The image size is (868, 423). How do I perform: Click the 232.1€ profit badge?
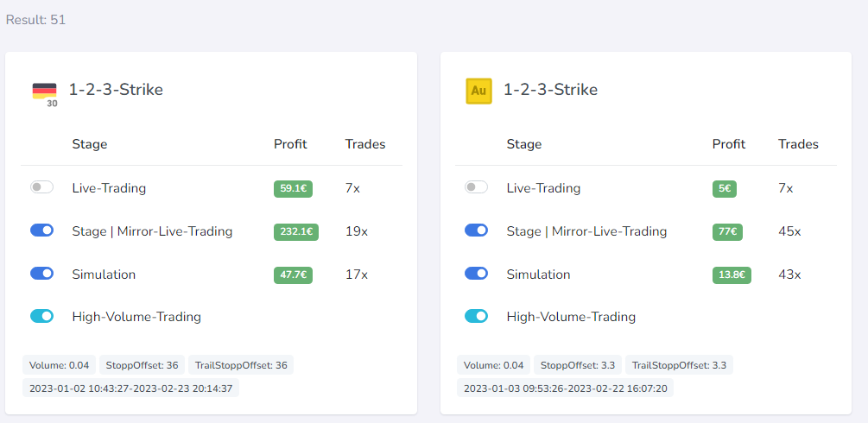[296, 232]
